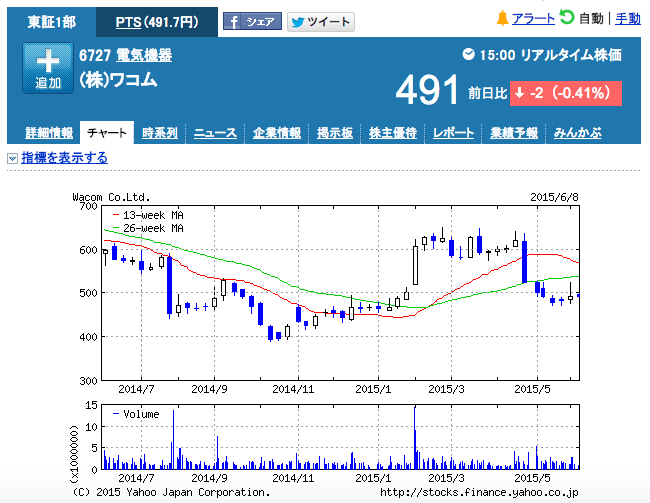Open the 業績予報 tab

[x=514, y=133]
